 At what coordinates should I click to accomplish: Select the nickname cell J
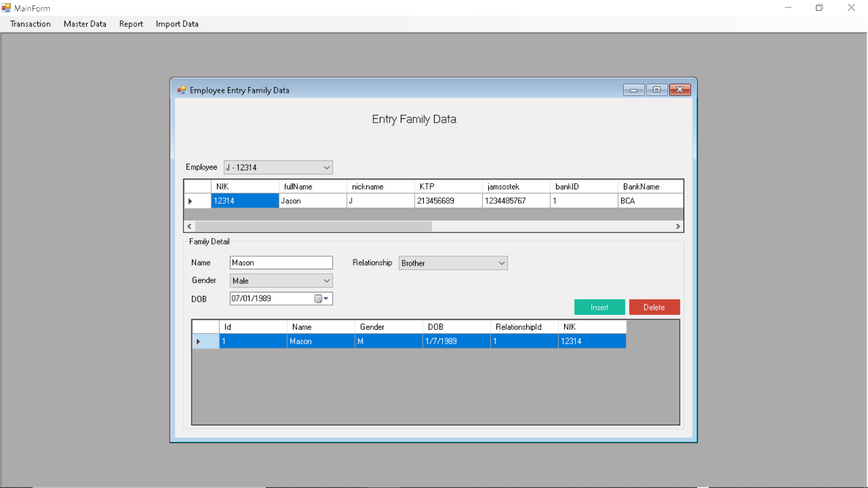tap(380, 201)
